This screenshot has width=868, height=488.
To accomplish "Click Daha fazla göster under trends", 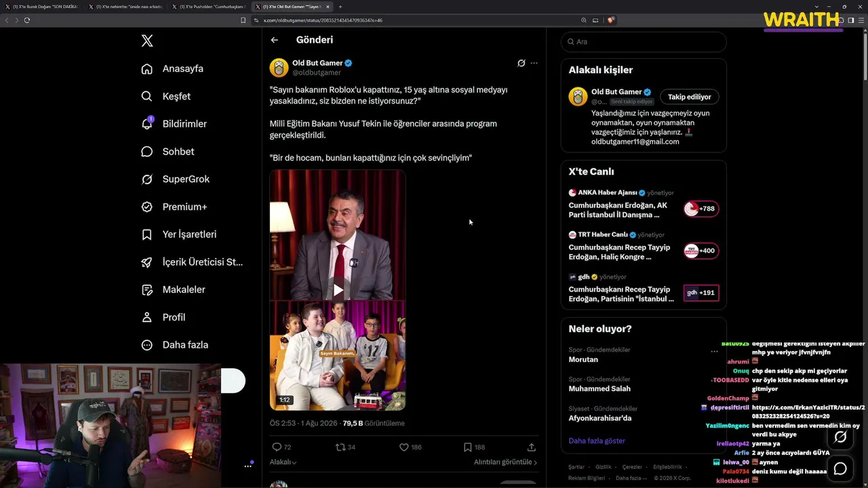I will 597,441.
